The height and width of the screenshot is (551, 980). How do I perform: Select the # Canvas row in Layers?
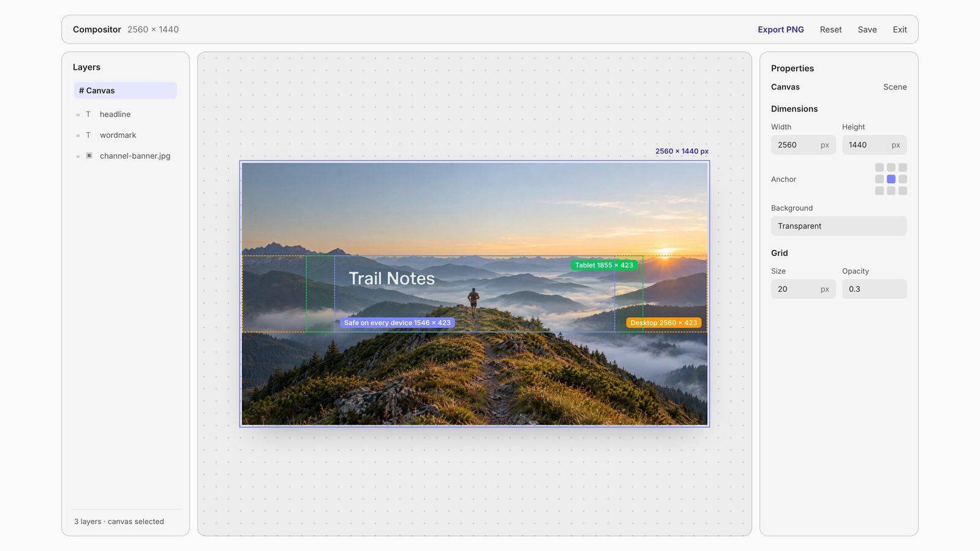pyautogui.click(x=126, y=91)
